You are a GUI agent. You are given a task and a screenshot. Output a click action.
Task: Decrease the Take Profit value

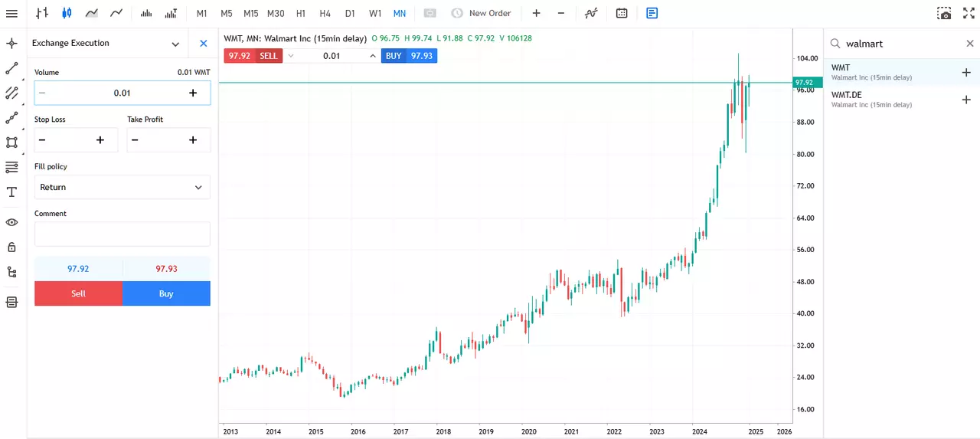135,140
